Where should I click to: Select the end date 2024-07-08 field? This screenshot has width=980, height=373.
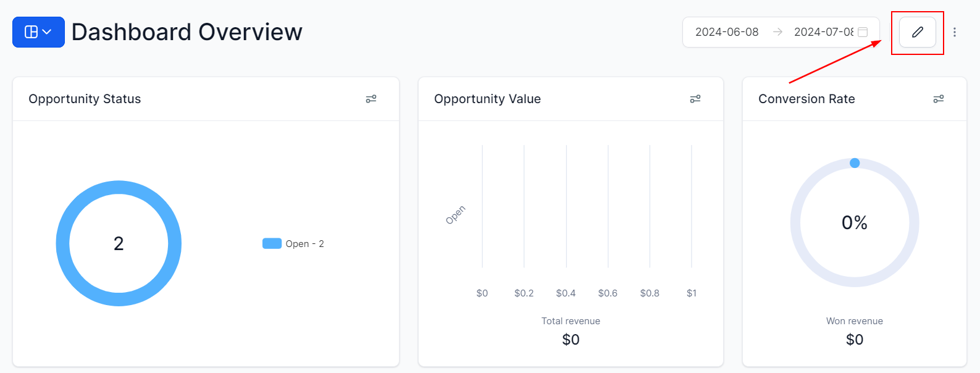click(823, 32)
